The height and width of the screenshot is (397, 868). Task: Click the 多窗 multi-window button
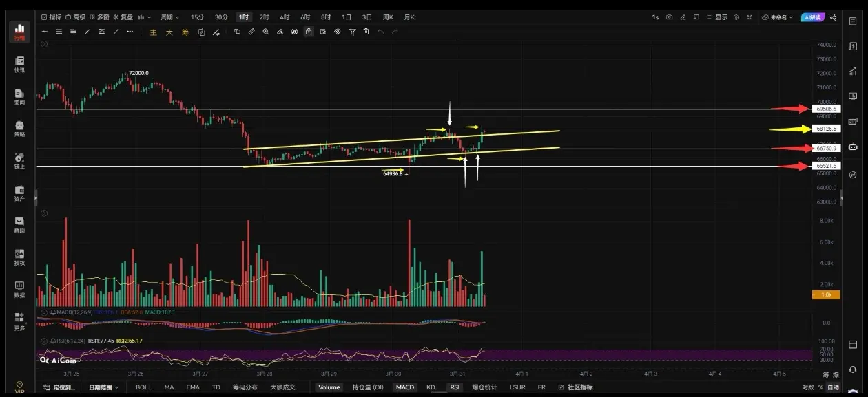tap(99, 17)
